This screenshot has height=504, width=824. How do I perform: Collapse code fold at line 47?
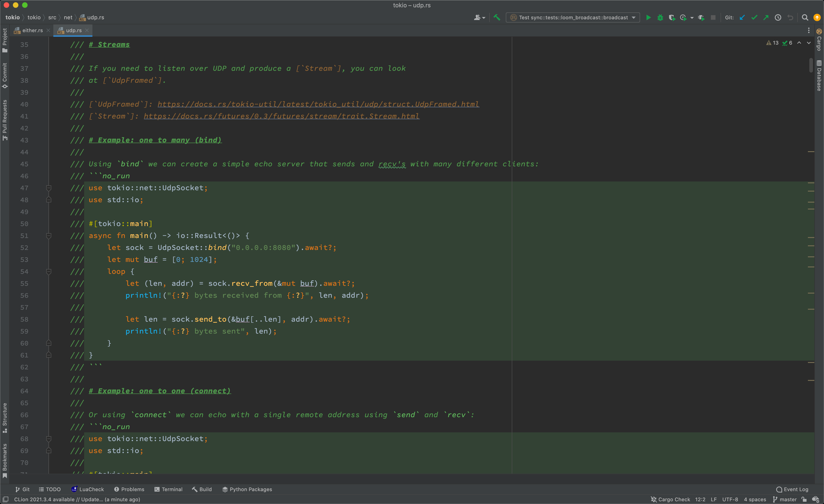pos(49,188)
